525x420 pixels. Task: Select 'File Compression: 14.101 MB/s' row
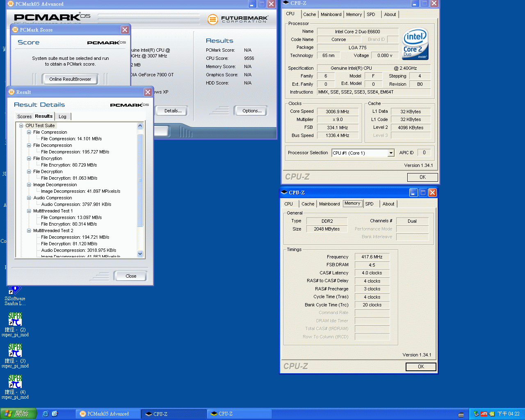(x=71, y=139)
